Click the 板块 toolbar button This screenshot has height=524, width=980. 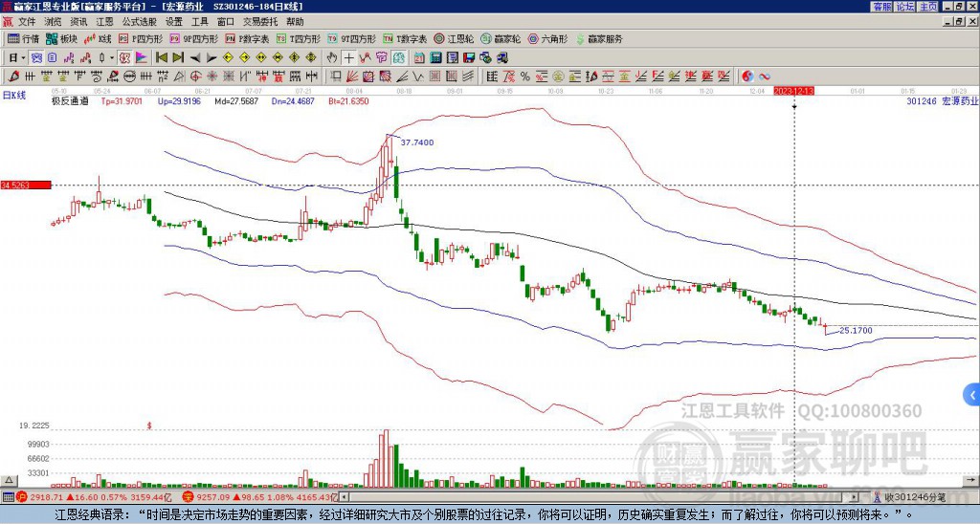[x=61, y=38]
